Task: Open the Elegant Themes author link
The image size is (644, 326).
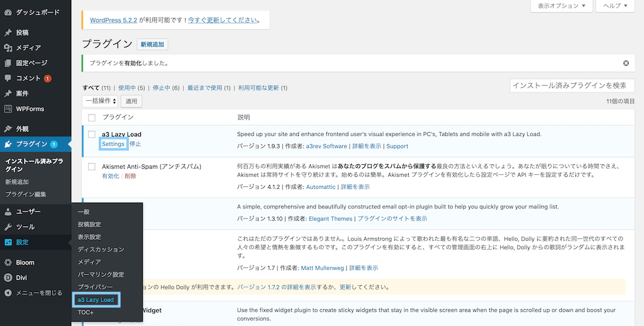Action: [331, 219]
